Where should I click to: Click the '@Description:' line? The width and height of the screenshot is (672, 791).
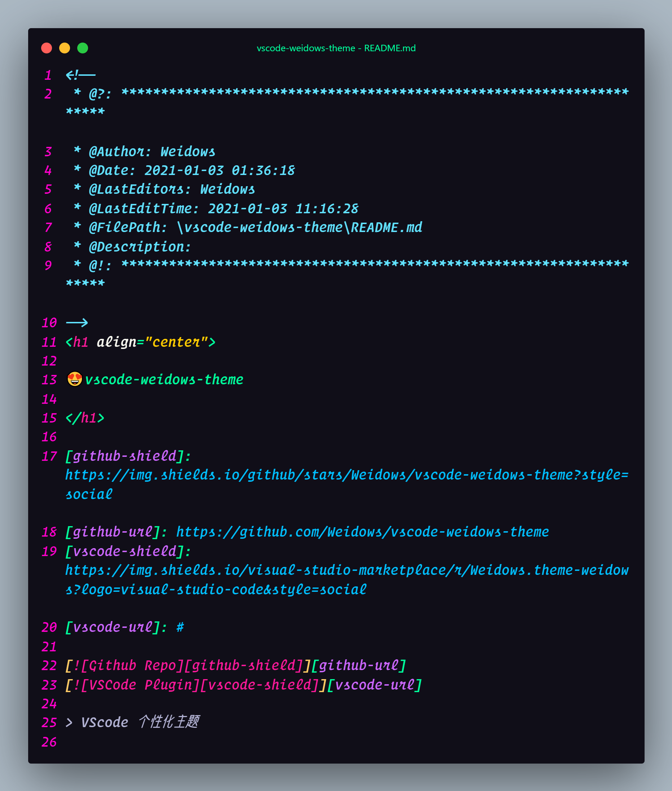coord(140,247)
